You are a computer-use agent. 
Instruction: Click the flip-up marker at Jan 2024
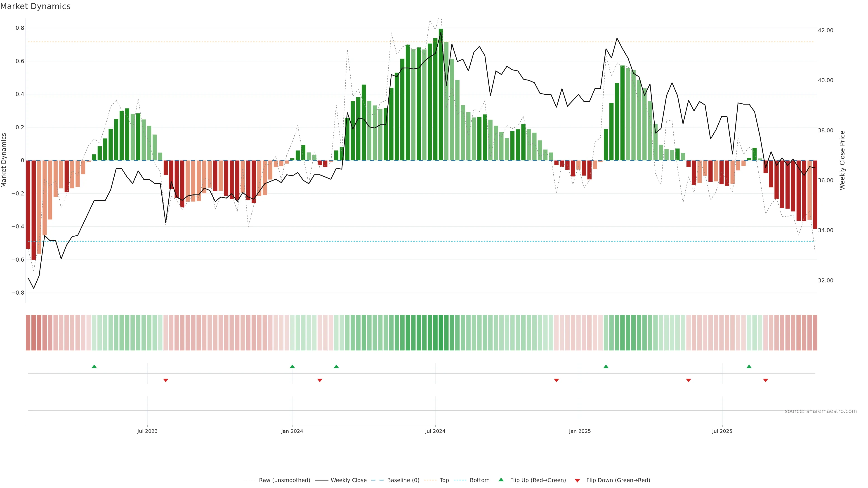292,366
